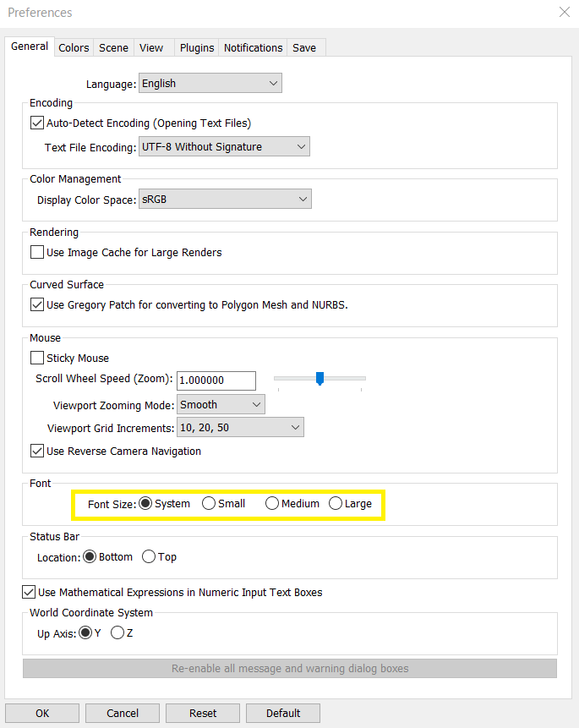Expand the Text File Encoding dropdown
The height and width of the screenshot is (728, 579).
[x=224, y=147]
